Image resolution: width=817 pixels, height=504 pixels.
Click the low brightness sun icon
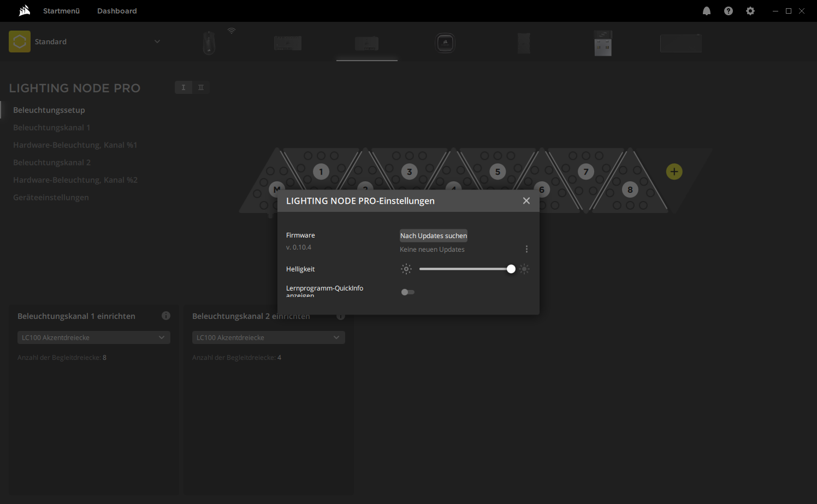[406, 269]
